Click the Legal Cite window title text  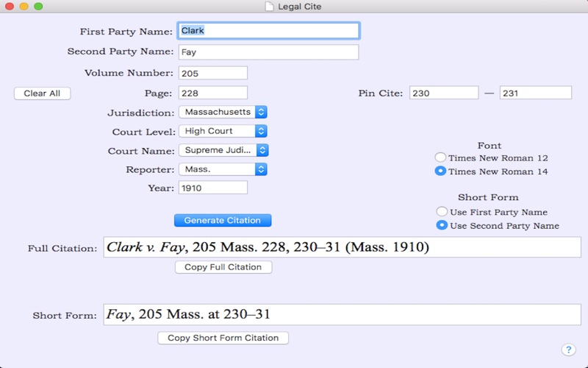coord(299,7)
